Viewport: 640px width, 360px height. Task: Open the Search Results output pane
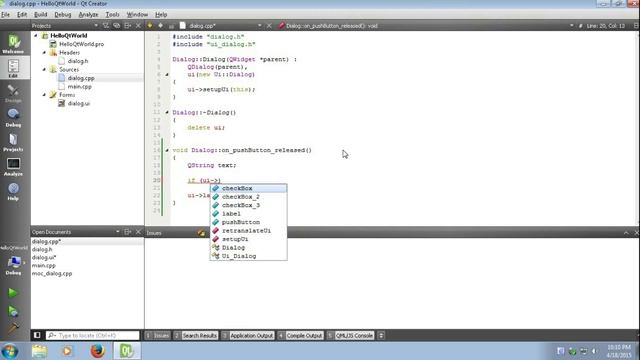tap(196, 336)
